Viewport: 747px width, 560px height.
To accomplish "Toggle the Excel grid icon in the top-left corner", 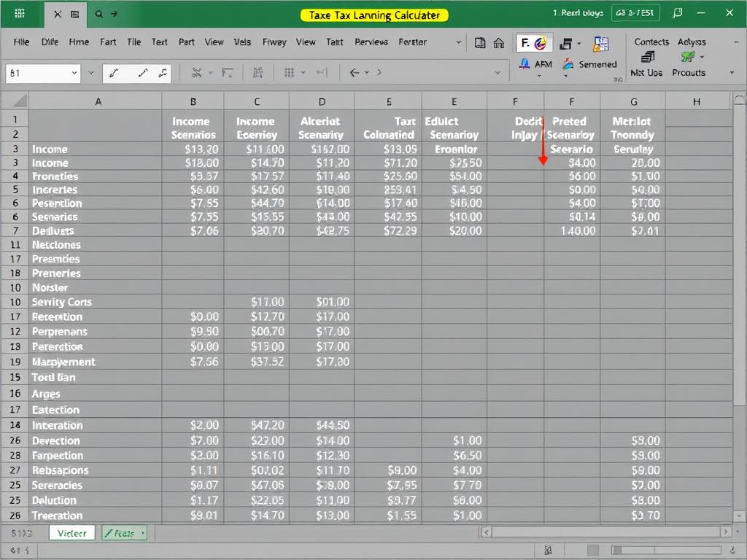I will [19, 13].
